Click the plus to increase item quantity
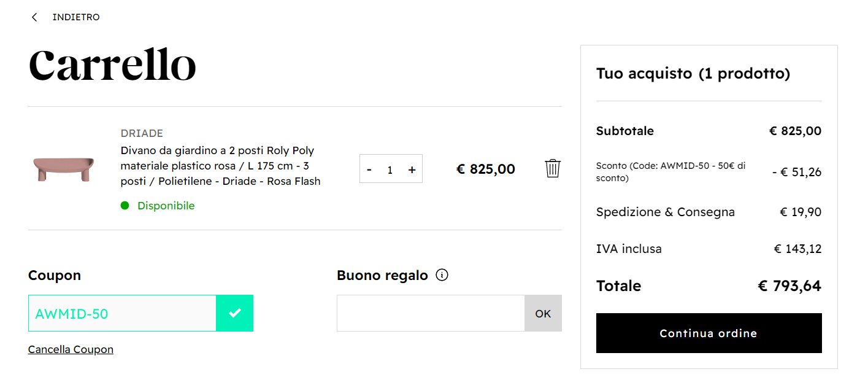 [x=411, y=169]
